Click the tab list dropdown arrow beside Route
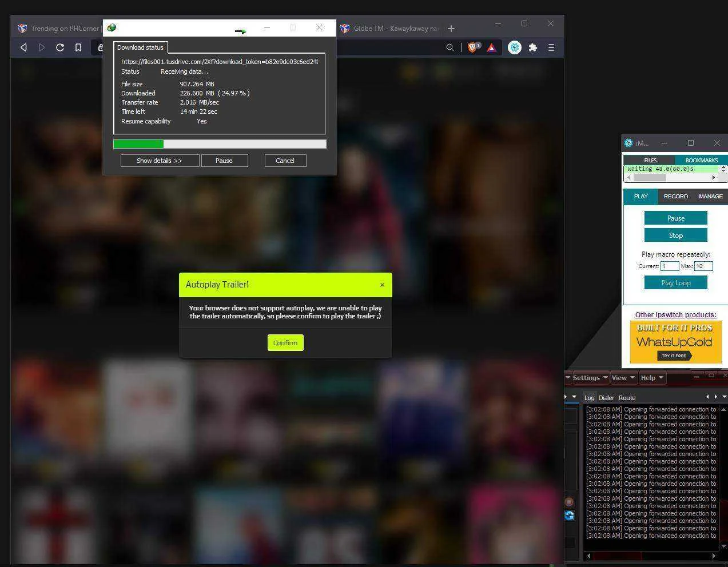The width and height of the screenshot is (728, 567). (724, 397)
